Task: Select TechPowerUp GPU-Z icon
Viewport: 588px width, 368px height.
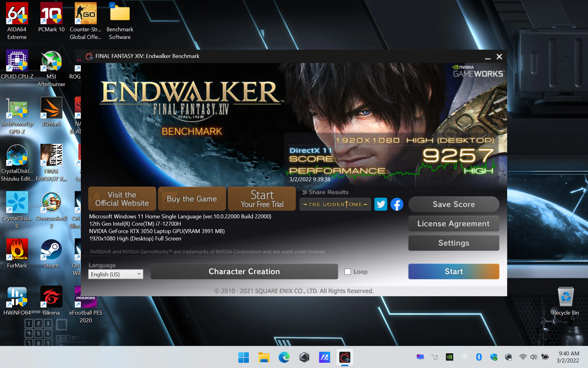Action: 17,116
